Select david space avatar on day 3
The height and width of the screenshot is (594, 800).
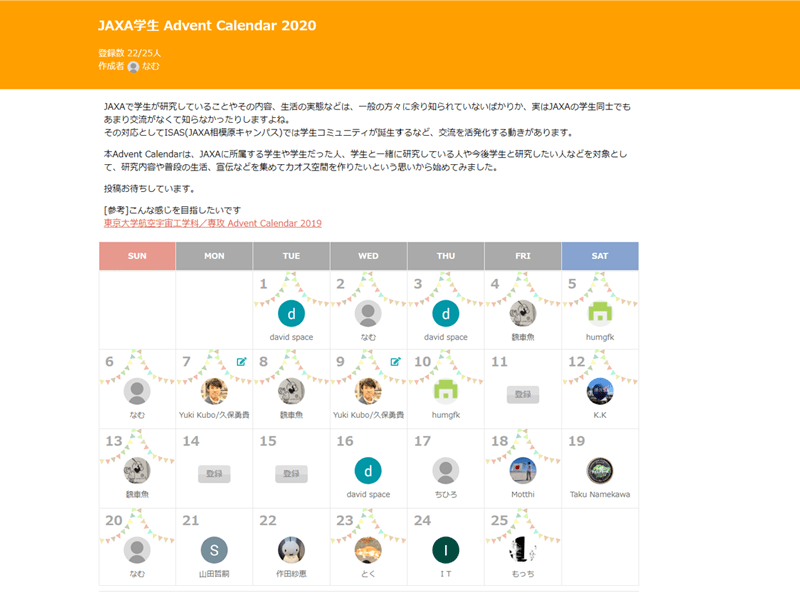pyautogui.click(x=445, y=313)
